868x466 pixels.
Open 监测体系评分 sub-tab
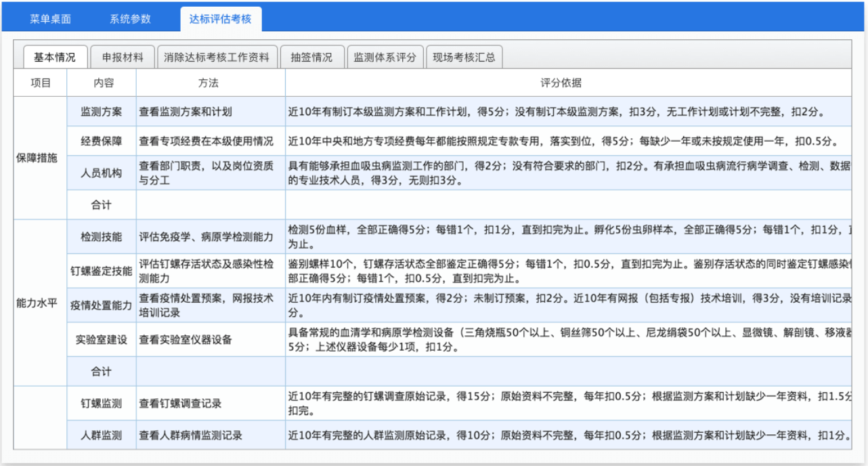385,58
